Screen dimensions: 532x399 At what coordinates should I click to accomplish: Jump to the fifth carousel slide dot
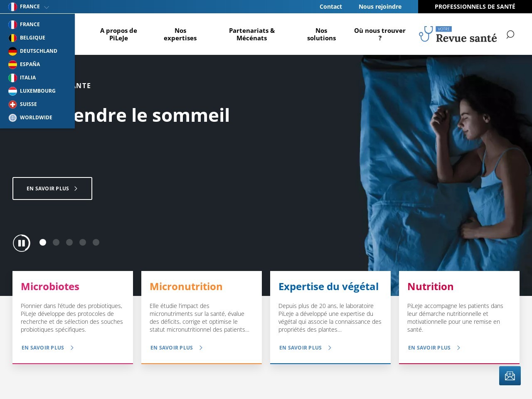[x=96, y=242]
